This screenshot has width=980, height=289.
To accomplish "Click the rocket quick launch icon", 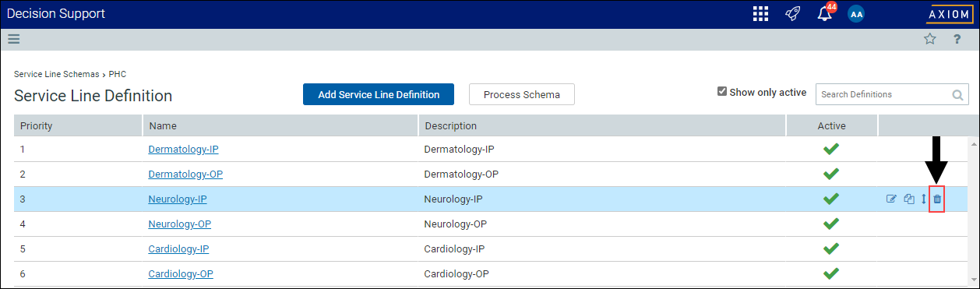I will pos(793,14).
